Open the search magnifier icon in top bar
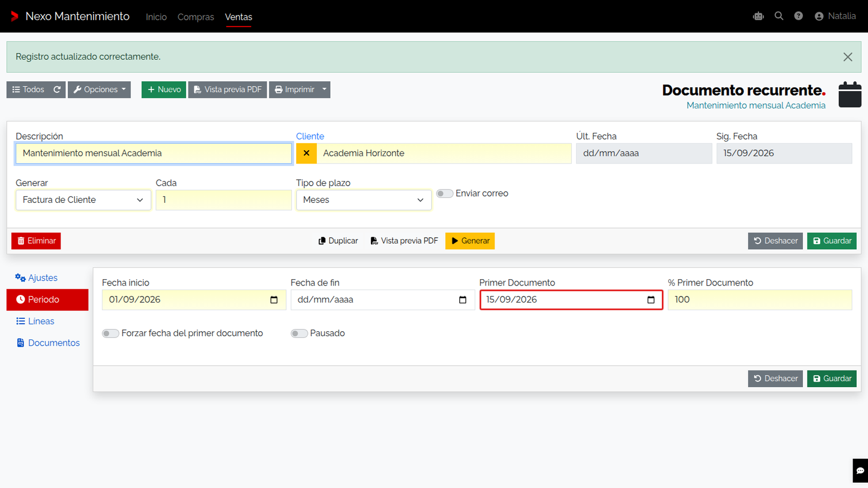 [x=778, y=16]
